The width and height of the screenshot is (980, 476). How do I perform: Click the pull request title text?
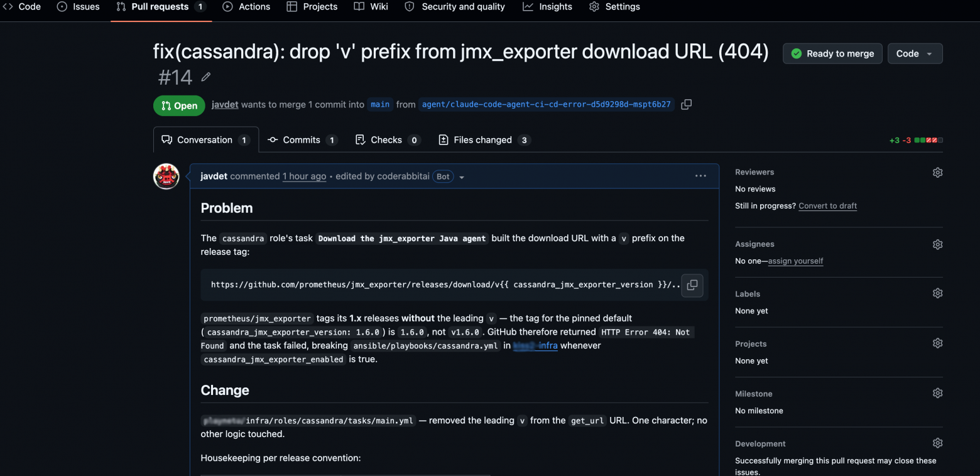(x=461, y=51)
